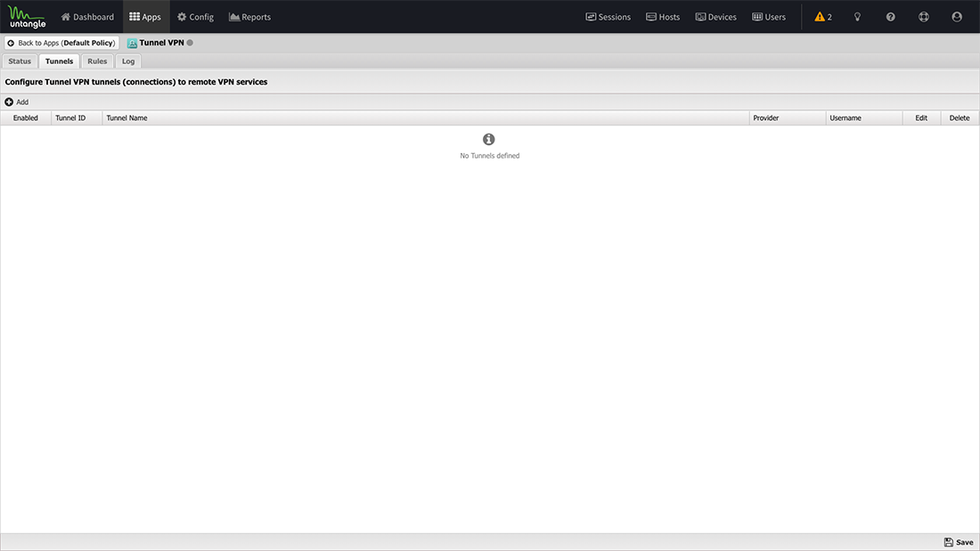
Task: Add a new tunnel
Action: coord(17,101)
